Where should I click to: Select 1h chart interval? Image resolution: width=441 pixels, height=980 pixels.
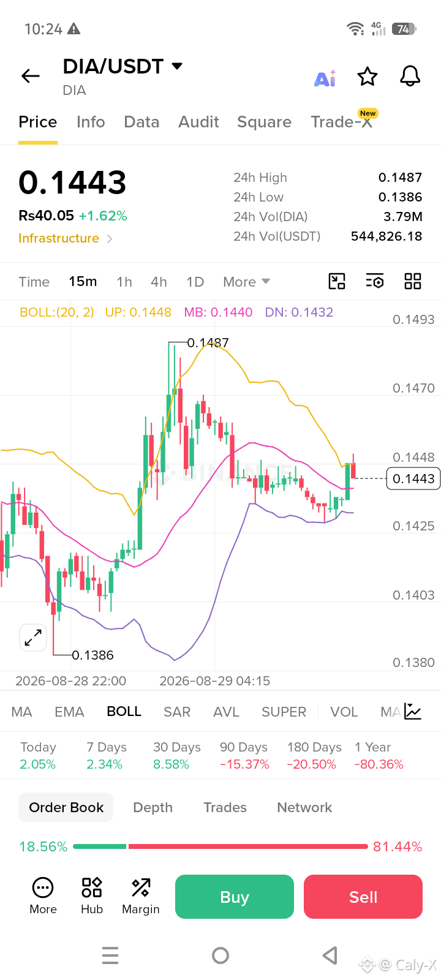coord(124,282)
